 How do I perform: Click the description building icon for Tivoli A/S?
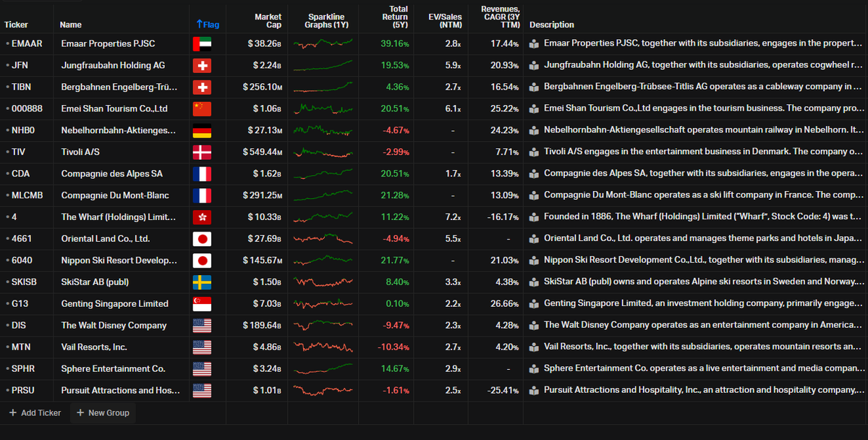tap(534, 152)
